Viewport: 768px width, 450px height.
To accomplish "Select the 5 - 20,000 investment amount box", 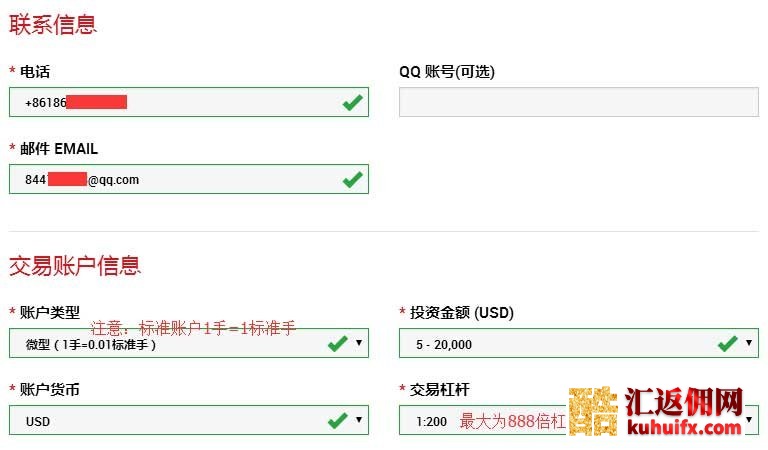I will (x=560, y=344).
